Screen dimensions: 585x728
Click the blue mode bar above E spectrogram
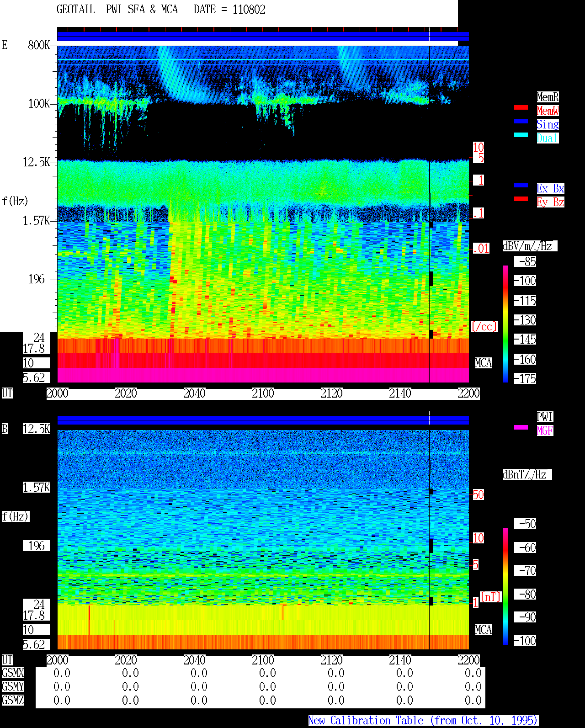[x=263, y=37]
